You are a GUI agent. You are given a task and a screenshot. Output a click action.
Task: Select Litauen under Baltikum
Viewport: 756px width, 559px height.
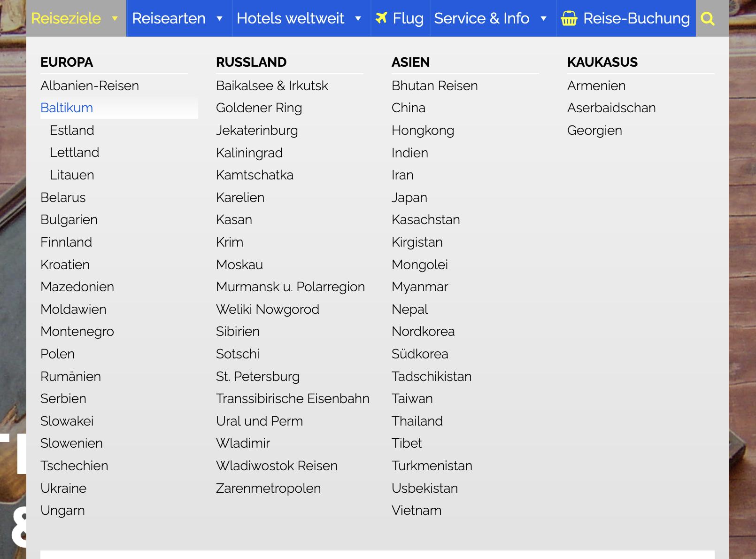(72, 175)
